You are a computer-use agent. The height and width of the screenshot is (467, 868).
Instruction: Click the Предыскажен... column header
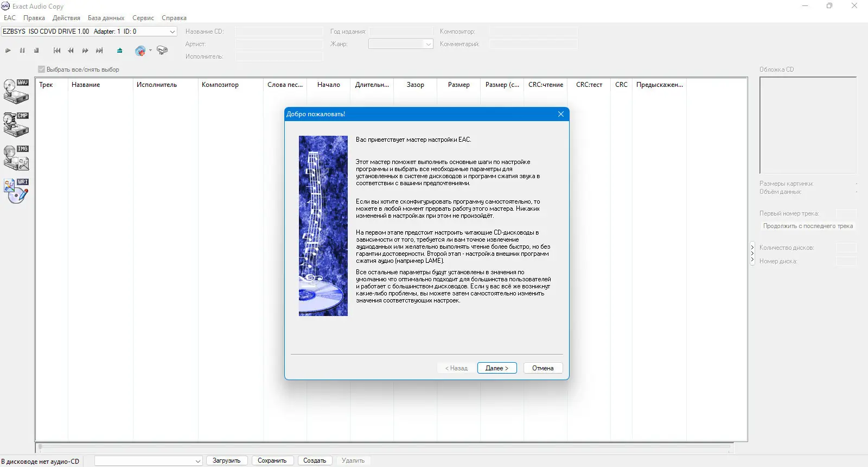pos(660,85)
